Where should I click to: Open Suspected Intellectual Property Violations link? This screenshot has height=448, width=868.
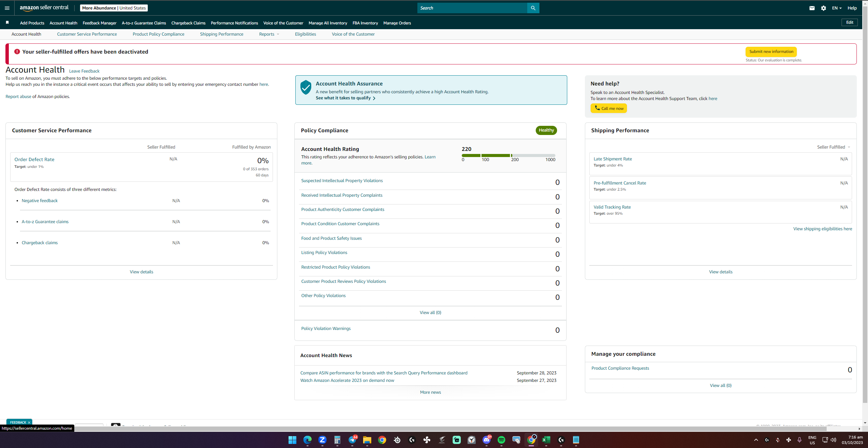(x=342, y=181)
